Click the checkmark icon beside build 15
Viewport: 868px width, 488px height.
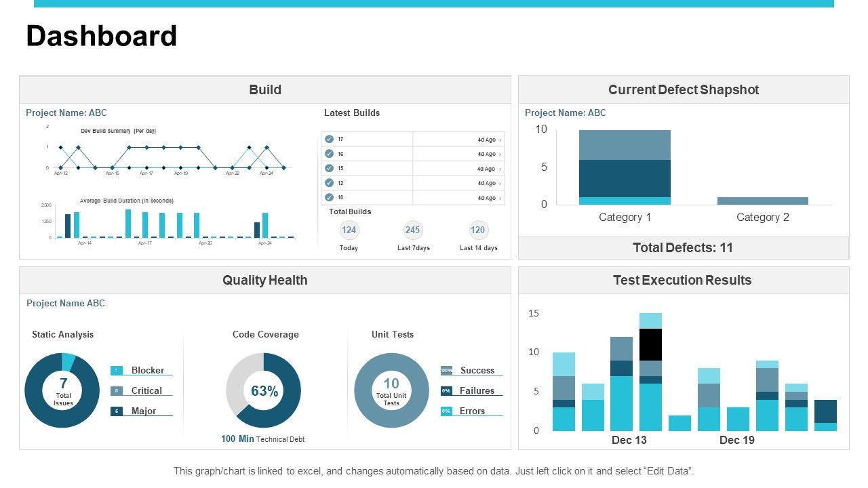tap(329, 168)
